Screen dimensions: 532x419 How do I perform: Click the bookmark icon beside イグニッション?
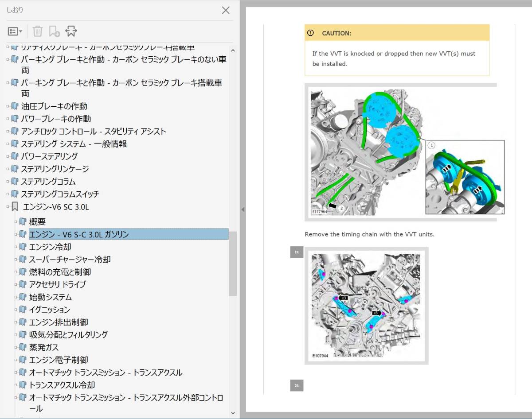[23, 310]
